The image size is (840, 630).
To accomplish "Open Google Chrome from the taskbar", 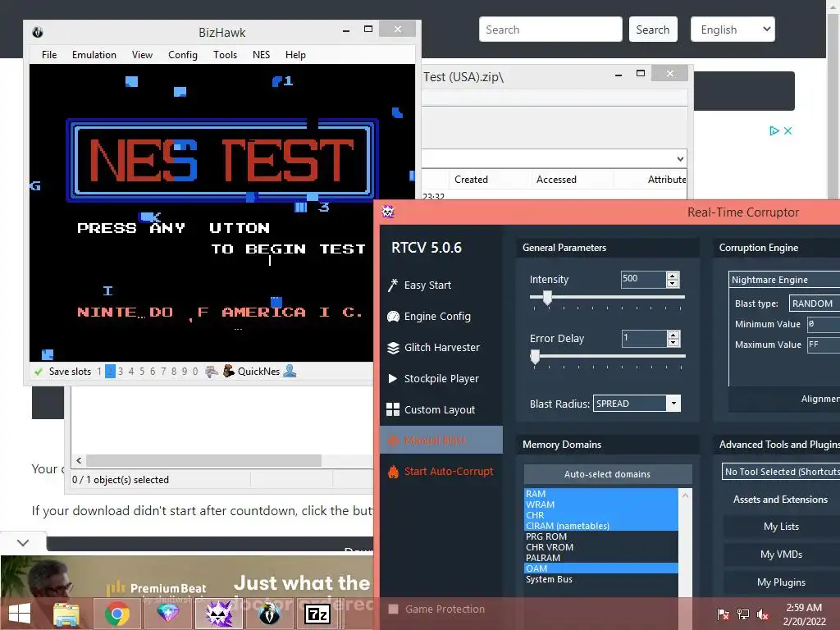I will [x=116, y=614].
